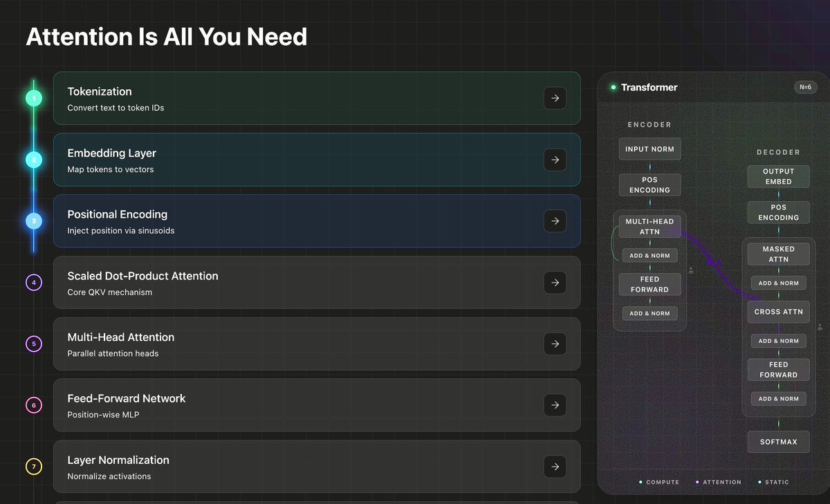Click the DECODER section label
Screen dimensions: 830x504
point(779,152)
